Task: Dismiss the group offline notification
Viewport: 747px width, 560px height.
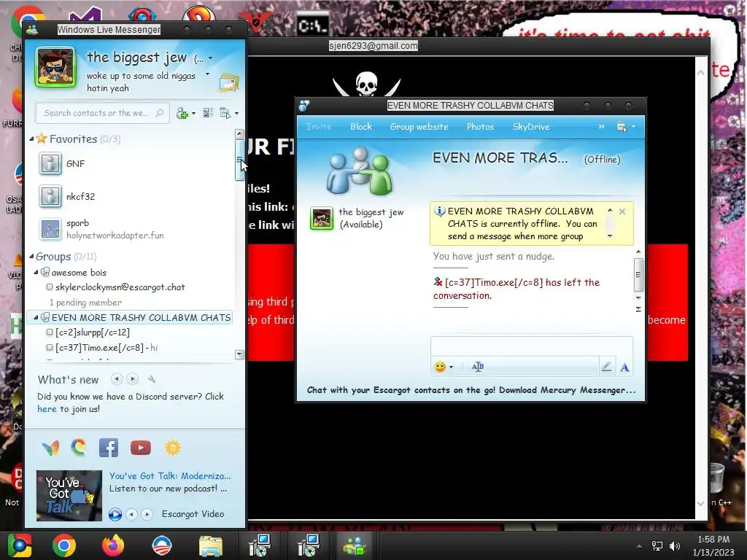Action: pos(622,211)
